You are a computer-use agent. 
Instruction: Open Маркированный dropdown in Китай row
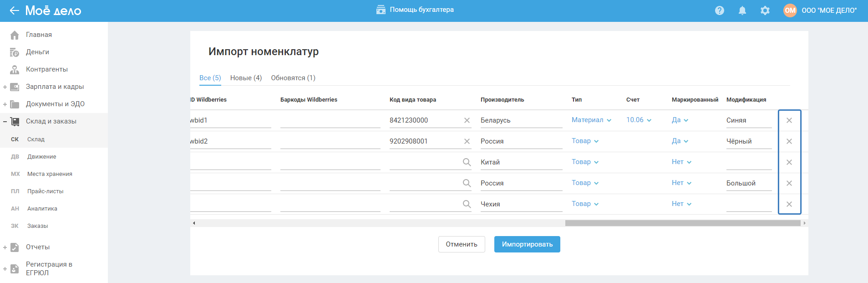pyautogui.click(x=681, y=162)
